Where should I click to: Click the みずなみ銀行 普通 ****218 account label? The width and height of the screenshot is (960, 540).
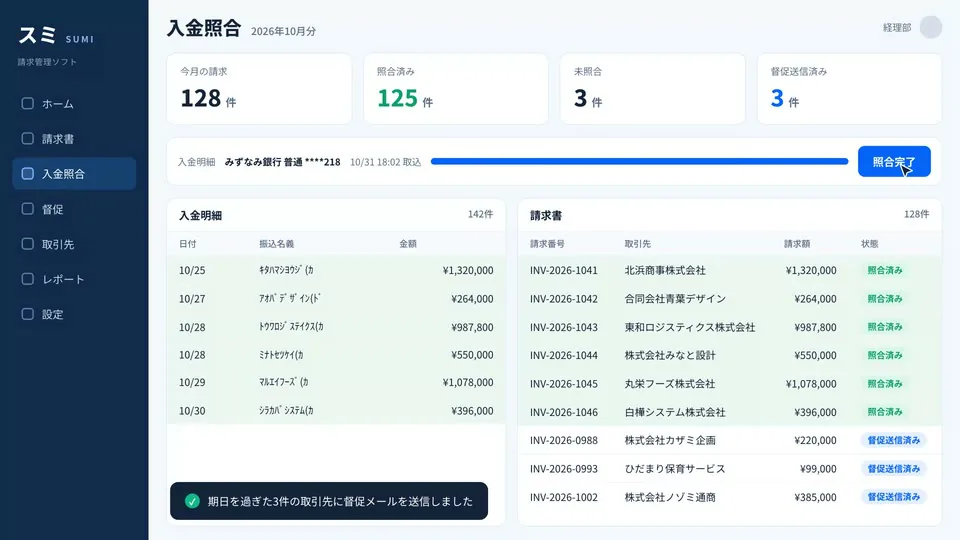coord(282,162)
